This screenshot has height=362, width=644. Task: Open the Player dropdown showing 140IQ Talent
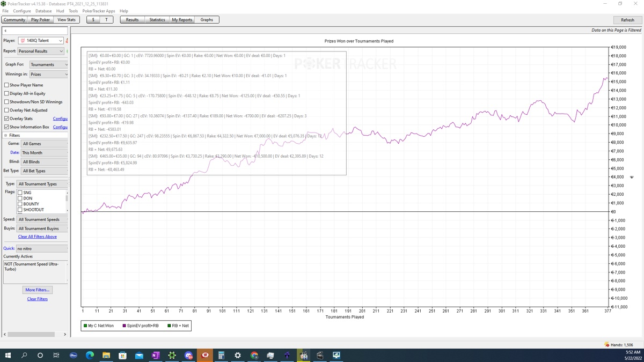[41, 41]
